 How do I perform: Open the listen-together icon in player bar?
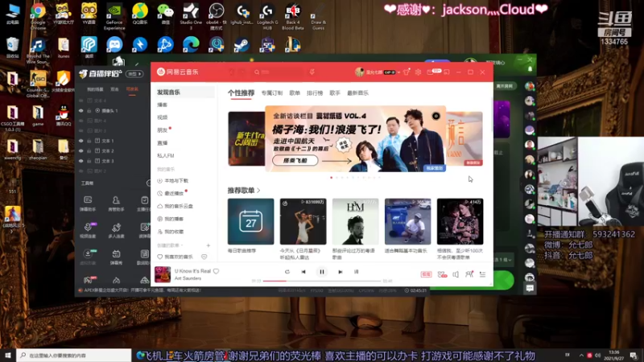(x=469, y=274)
